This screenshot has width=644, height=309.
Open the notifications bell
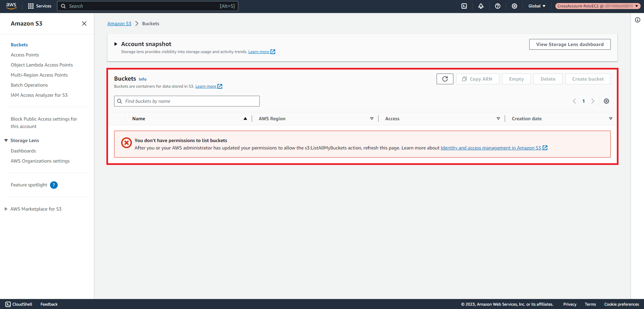coord(481,6)
